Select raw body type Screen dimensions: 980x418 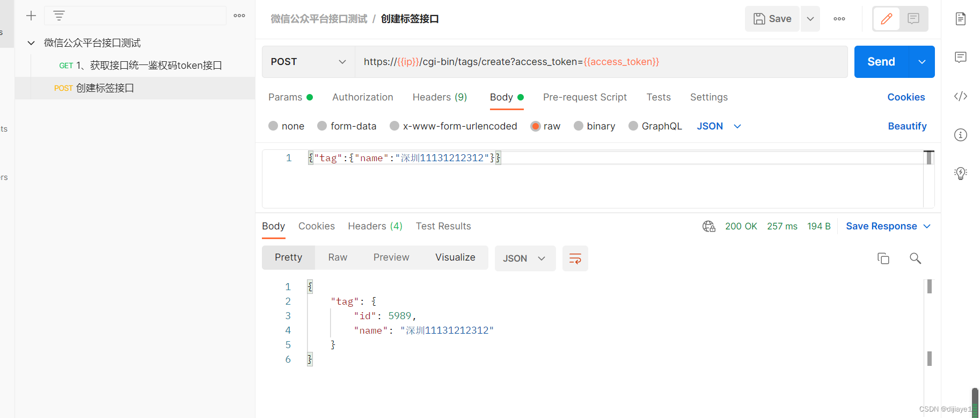tap(535, 126)
